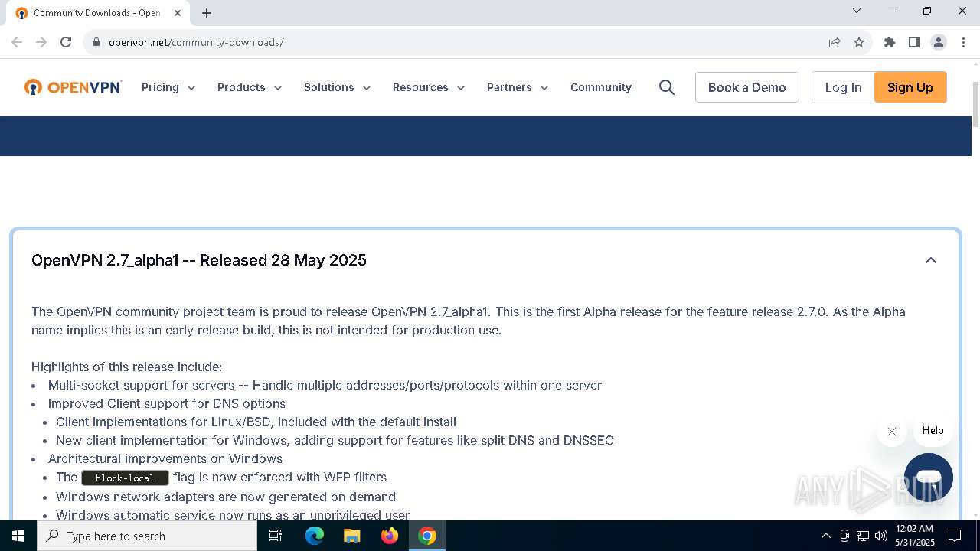Click the Log In button
This screenshot has height=551, width=980.
click(843, 87)
